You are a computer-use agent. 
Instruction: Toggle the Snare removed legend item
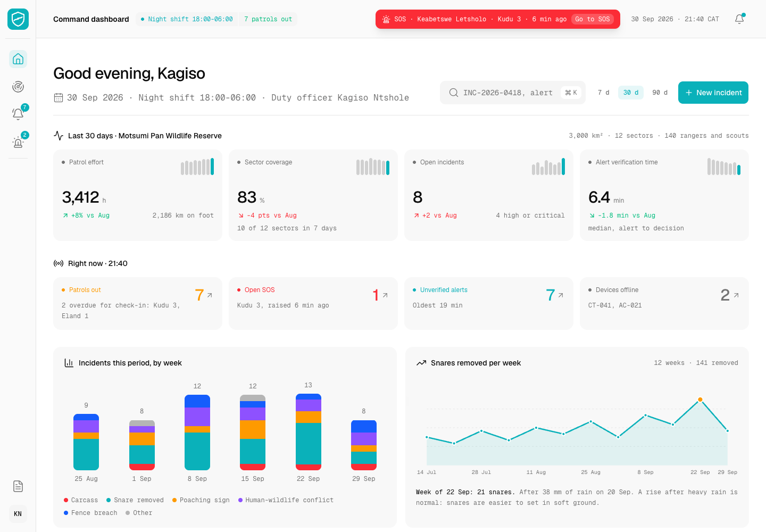pyautogui.click(x=135, y=500)
